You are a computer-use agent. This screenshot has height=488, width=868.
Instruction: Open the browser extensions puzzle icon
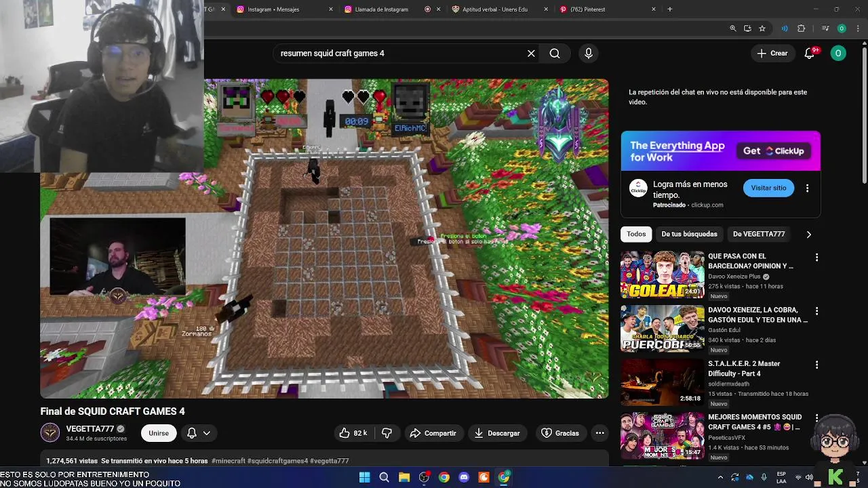[x=802, y=28]
